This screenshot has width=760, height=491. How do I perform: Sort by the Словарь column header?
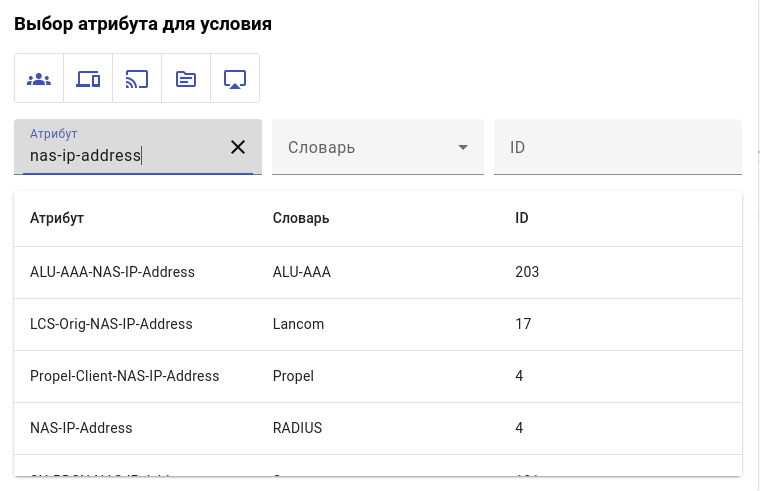[301, 218]
